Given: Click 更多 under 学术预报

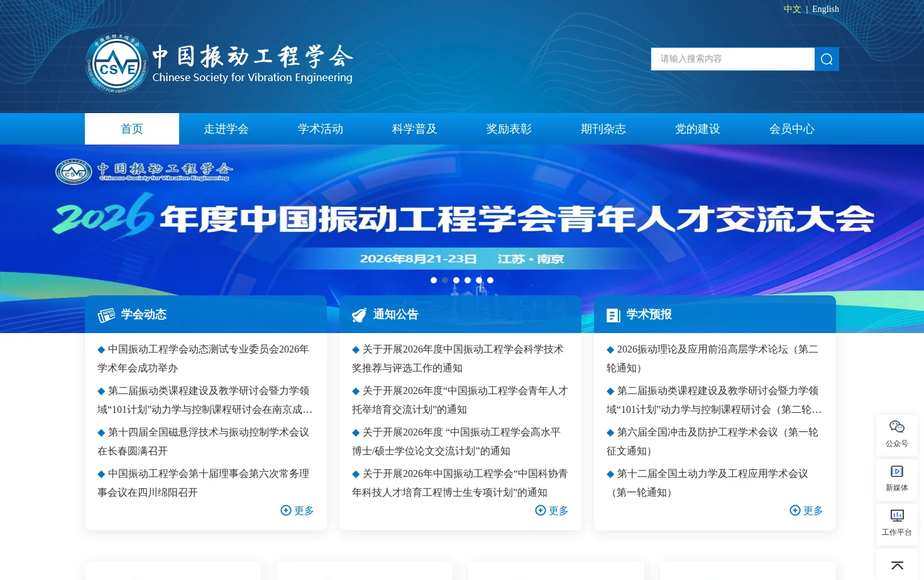Looking at the screenshot, I should (813, 511).
